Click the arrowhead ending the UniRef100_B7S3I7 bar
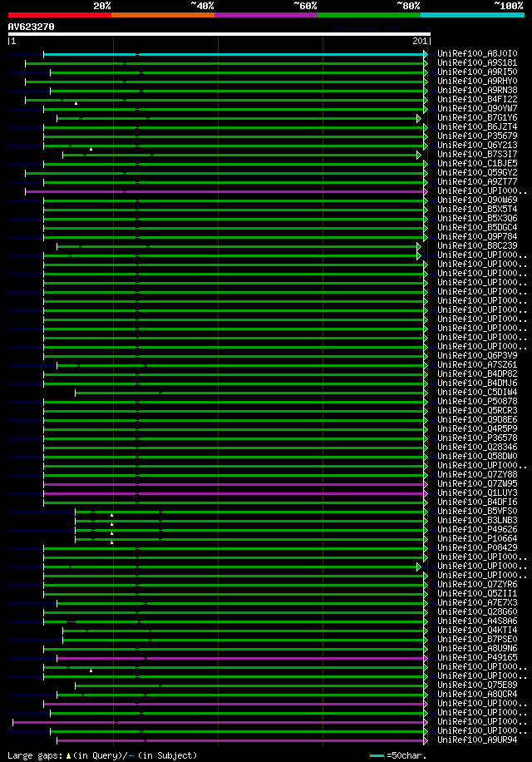This screenshot has height=762, width=532. [419, 155]
